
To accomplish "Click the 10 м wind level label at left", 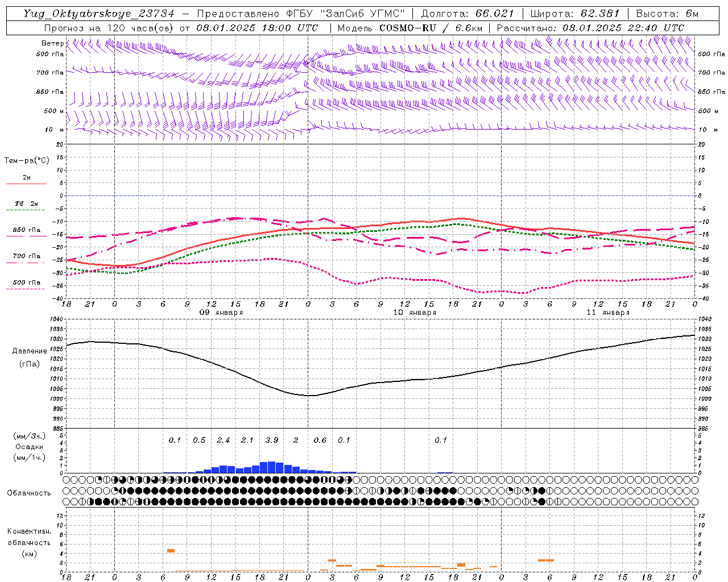I will tap(54, 130).
